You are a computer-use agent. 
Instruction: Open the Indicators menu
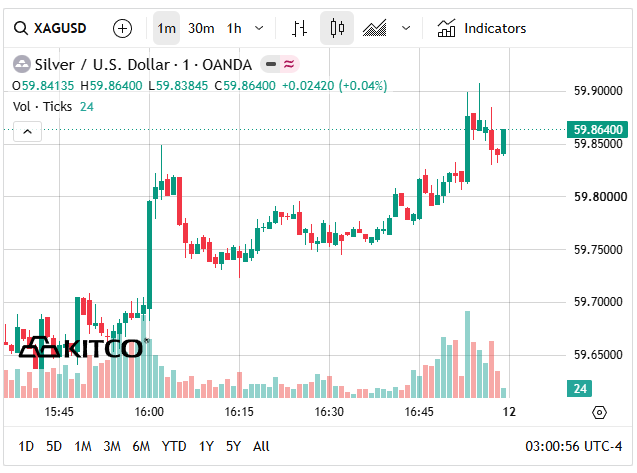[481, 28]
